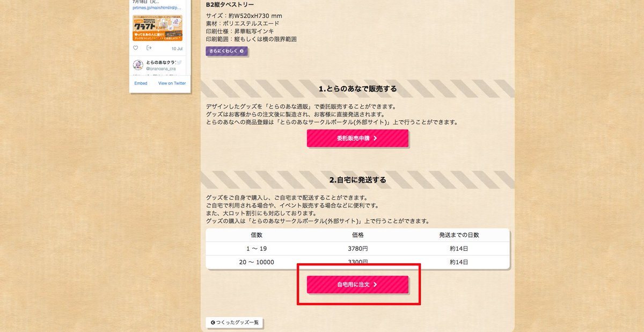Click the B2縦タペストリー product title
The width and height of the screenshot is (644, 332).
tap(230, 4)
